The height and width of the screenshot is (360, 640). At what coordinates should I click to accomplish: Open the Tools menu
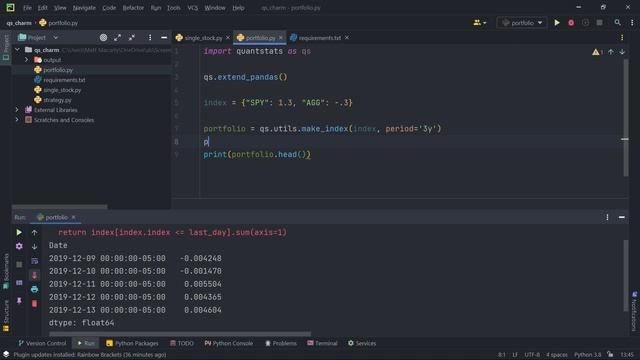[x=173, y=8]
